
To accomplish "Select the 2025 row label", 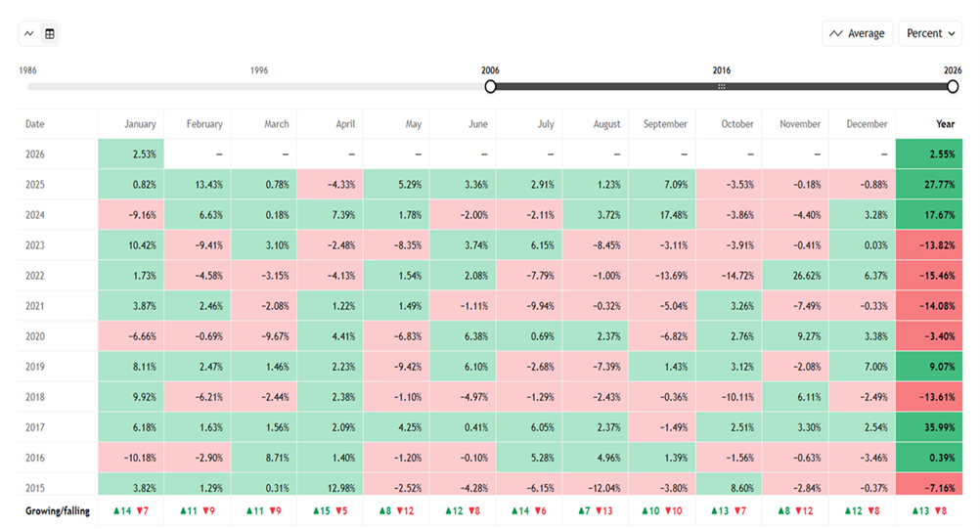I will click(35, 185).
